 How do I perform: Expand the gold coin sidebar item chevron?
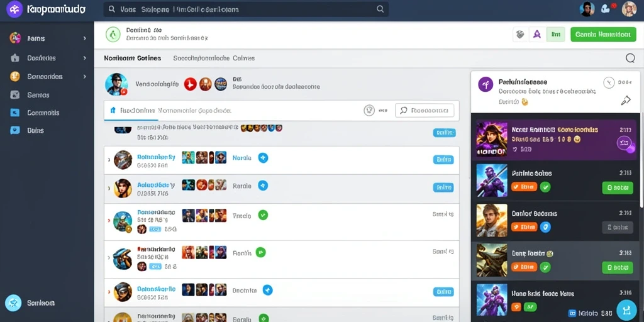pos(85,76)
